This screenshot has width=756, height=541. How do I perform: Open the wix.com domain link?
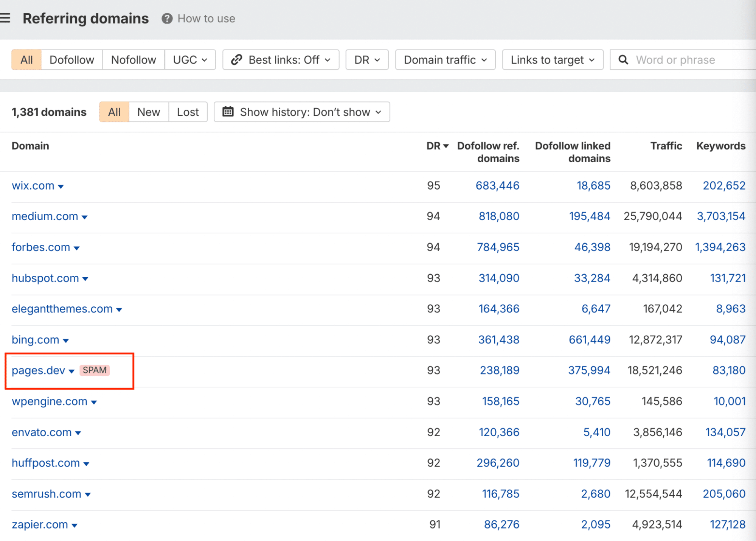click(x=33, y=186)
